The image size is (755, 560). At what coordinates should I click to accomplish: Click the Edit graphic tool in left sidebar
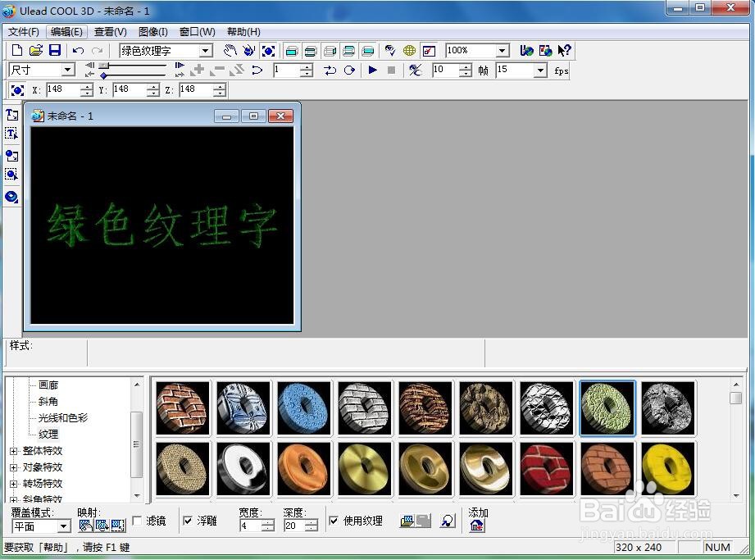(x=11, y=174)
